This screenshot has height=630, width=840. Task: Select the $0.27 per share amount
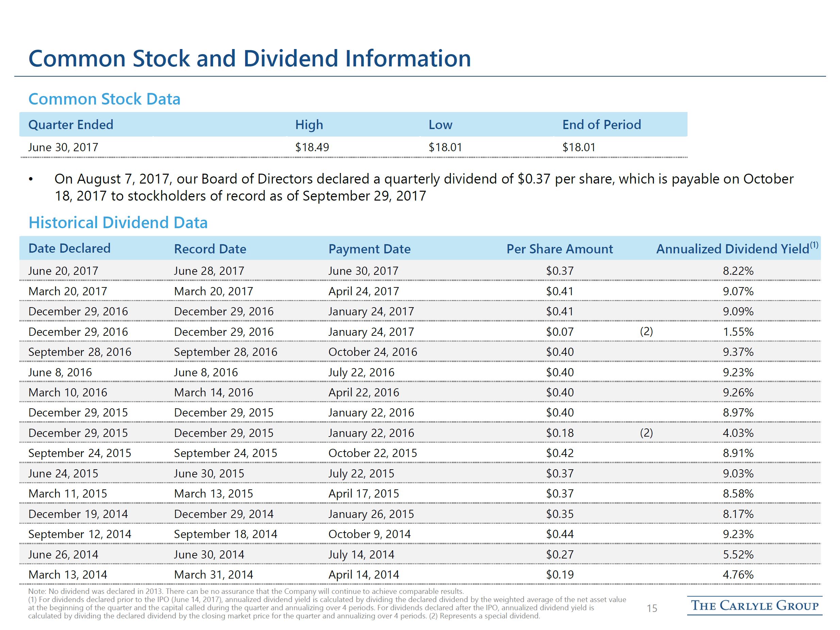(x=560, y=555)
